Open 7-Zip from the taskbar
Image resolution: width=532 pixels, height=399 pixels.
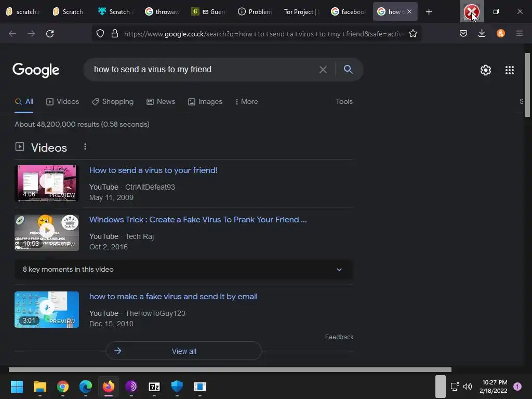tap(154, 386)
